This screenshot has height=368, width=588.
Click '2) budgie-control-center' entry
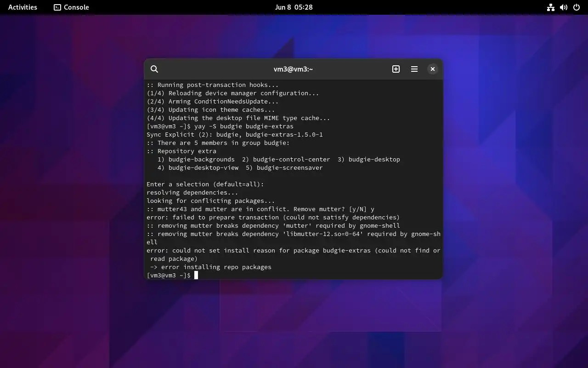286,159
